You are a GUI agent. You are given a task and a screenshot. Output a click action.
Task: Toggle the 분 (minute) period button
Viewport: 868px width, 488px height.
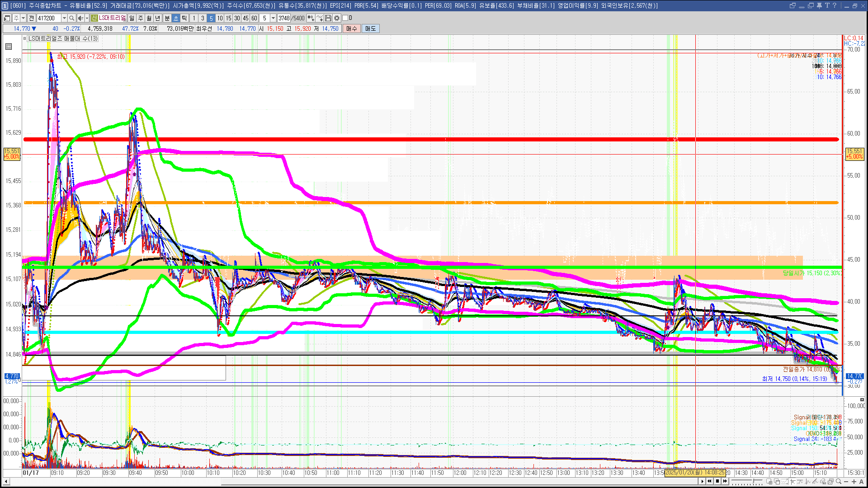tap(167, 18)
